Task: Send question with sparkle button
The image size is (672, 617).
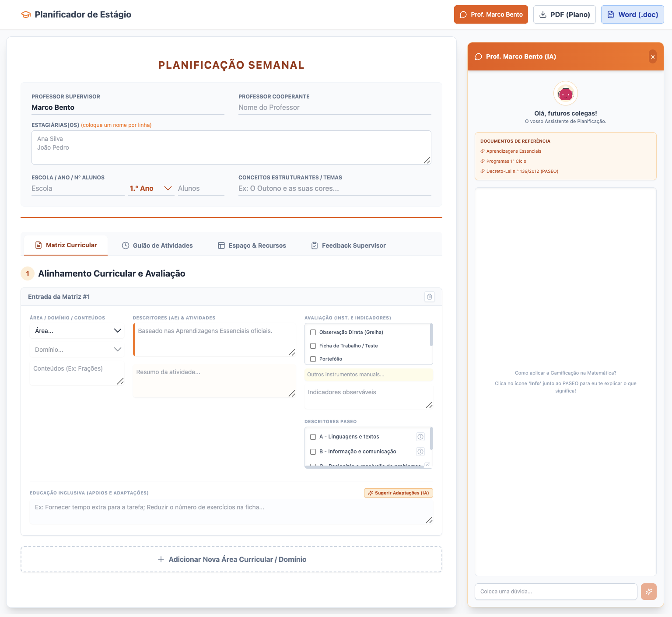Action: click(x=649, y=592)
